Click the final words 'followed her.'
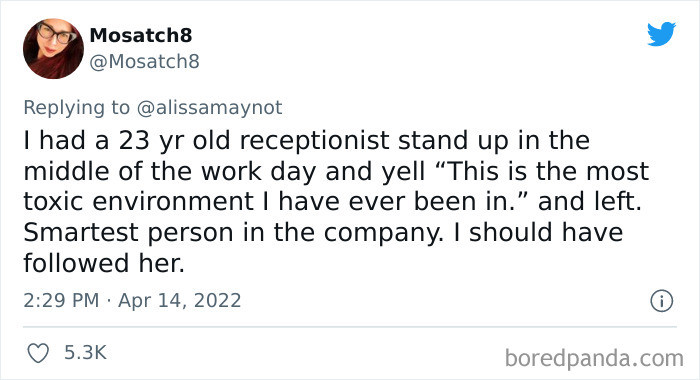700x380 pixels. (104, 263)
